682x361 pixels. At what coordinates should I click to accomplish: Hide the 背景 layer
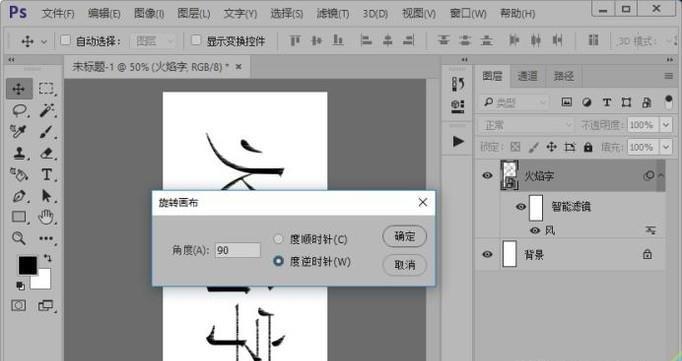pyautogui.click(x=488, y=254)
